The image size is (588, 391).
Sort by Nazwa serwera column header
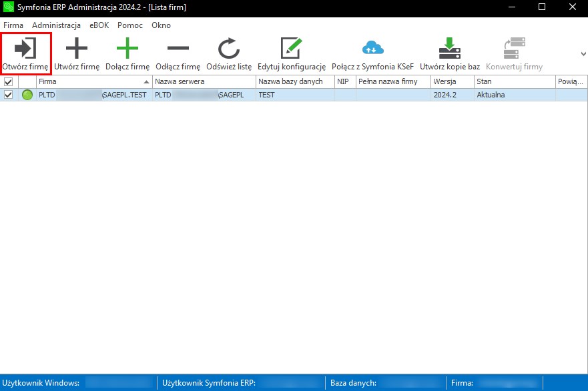[204, 81]
